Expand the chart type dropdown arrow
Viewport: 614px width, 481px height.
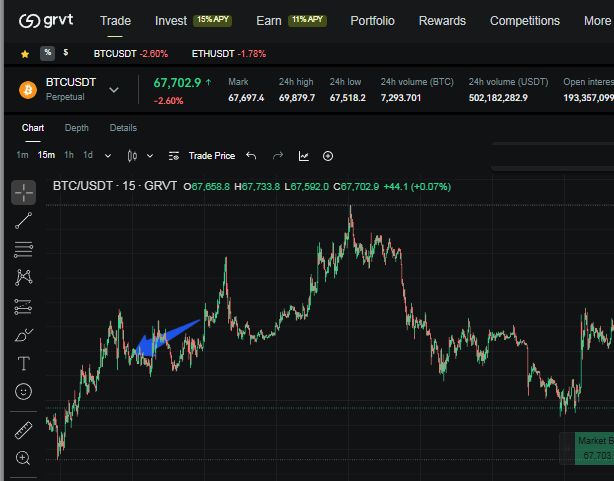coord(150,156)
